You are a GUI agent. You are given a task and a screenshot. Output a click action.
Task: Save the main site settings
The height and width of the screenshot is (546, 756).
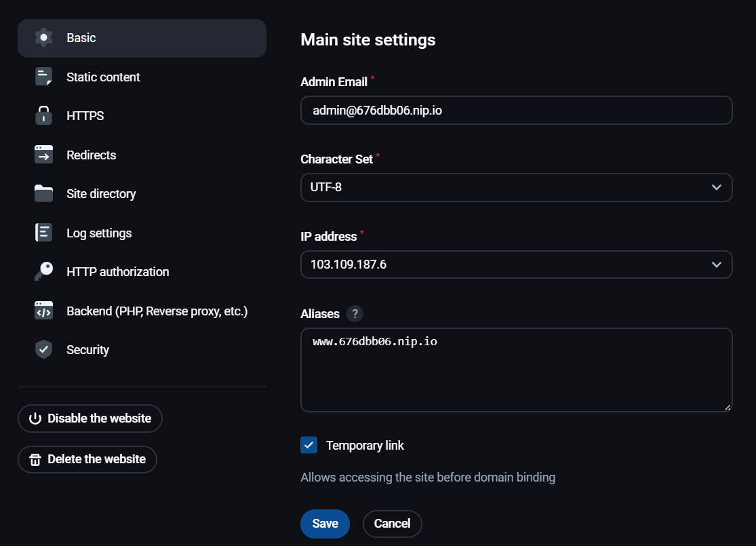click(x=325, y=524)
